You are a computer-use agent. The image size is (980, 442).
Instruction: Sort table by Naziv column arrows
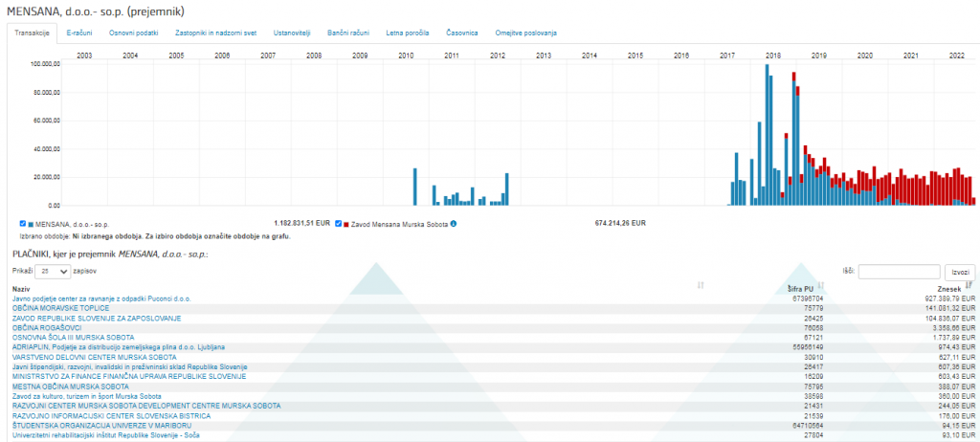point(702,286)
